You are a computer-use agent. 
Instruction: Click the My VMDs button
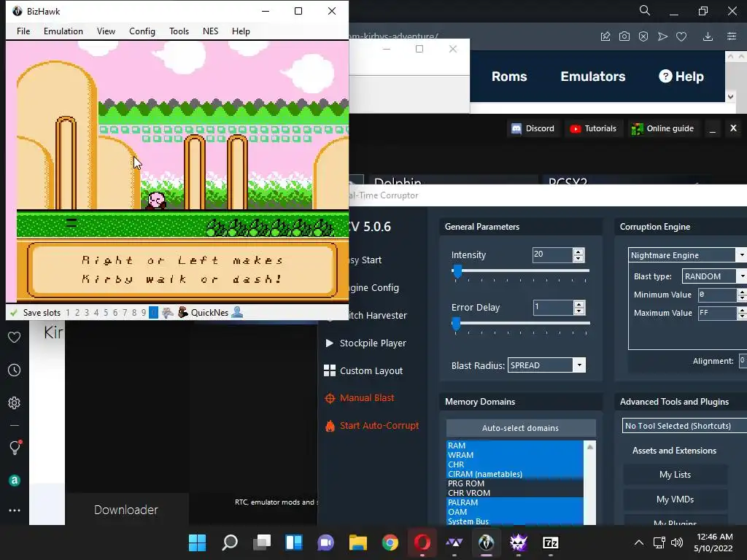pyautogui.click(x=675, y=499)
